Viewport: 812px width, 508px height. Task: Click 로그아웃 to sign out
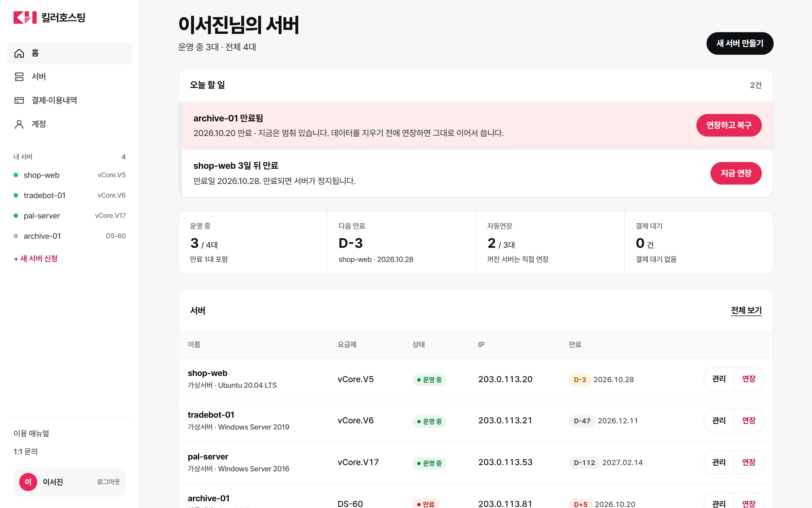tap(108, 482)
